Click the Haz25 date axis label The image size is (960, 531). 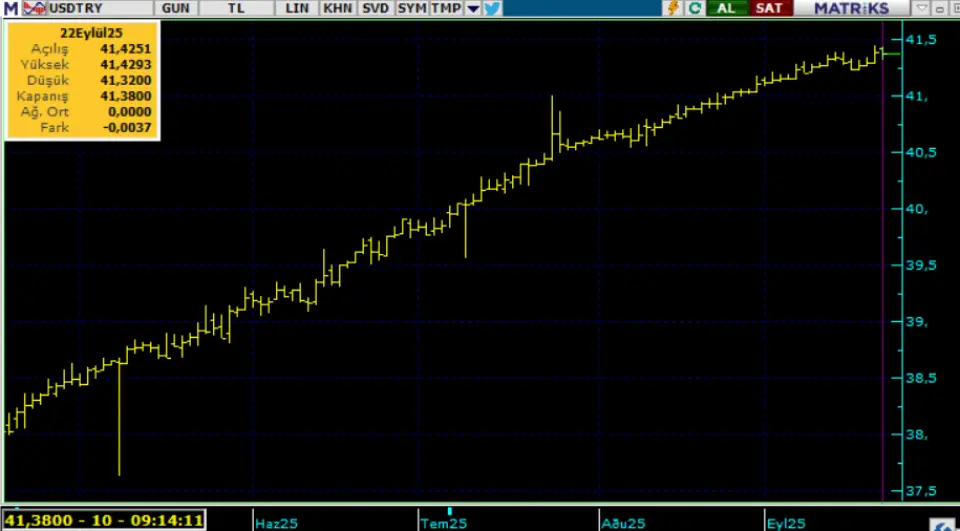point(277,524)
